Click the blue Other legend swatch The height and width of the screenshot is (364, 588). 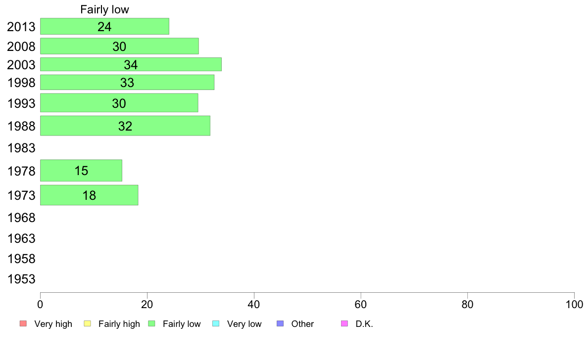click(280, 323)
